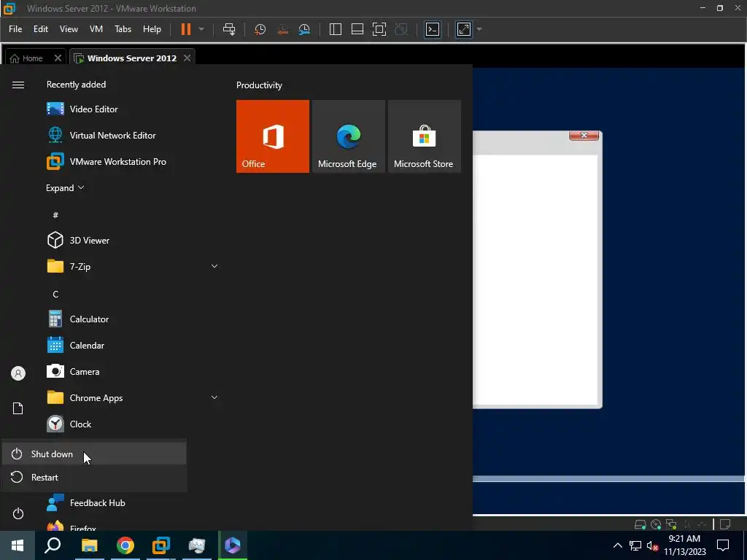747x560 pixels.
Task: Open the Microsoft Store tile
Action: tap(424, 136)
